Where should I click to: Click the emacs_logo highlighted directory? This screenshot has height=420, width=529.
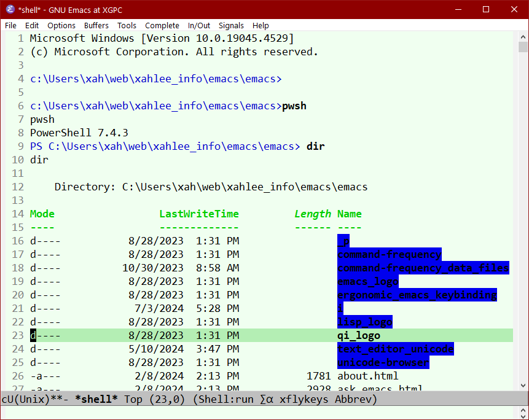pos(367,281)
